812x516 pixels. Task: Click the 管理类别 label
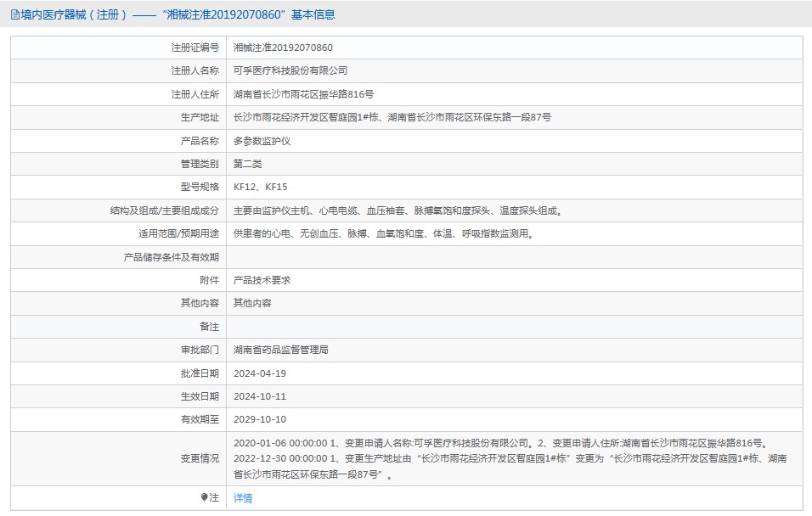200,164
